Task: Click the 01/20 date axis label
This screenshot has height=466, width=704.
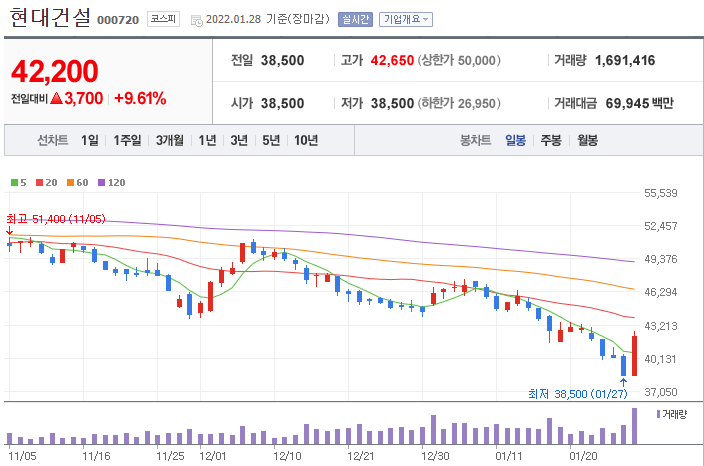Action: tap(583, 456)
